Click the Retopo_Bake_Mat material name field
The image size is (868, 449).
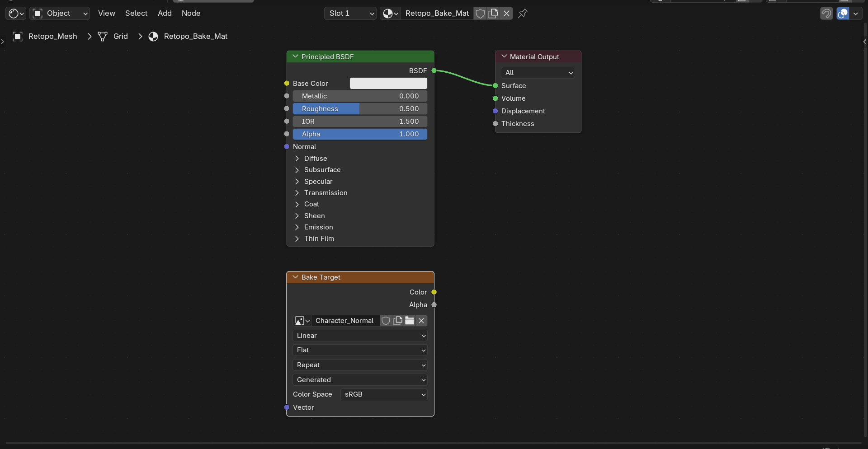[437, 14]
